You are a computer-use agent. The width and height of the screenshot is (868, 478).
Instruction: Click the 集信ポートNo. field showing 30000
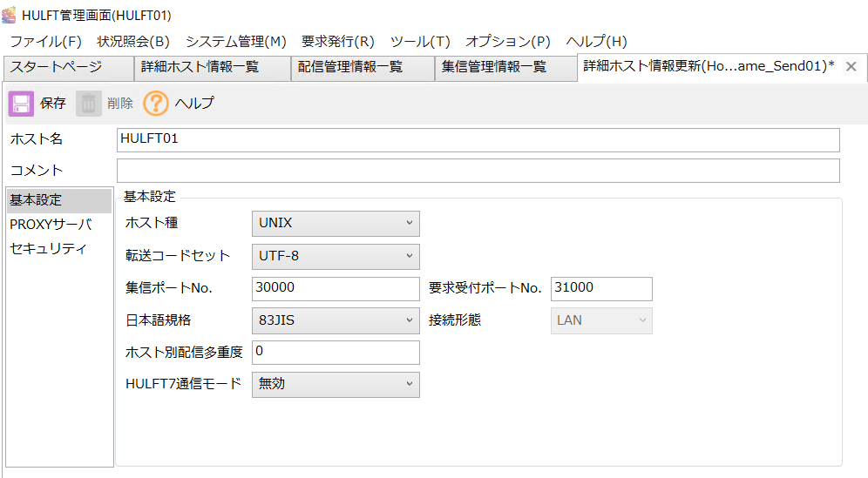[336, 289]
